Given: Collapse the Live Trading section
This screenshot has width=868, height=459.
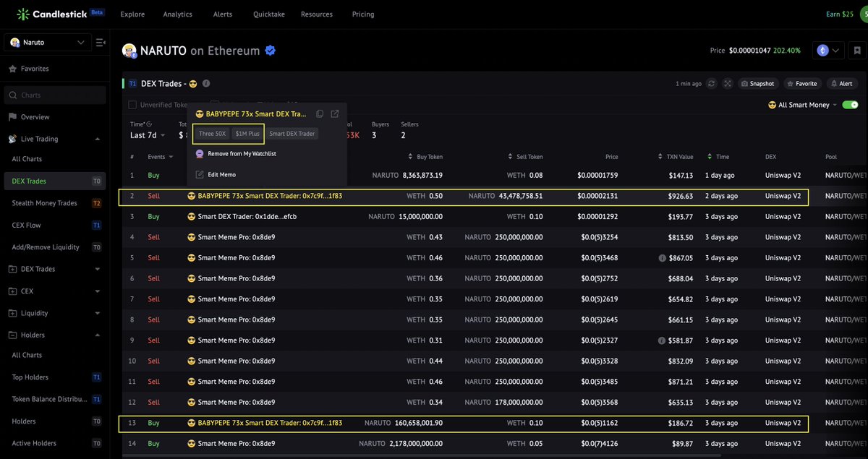Looking at the screenshot, I should (x=97, y=139).
